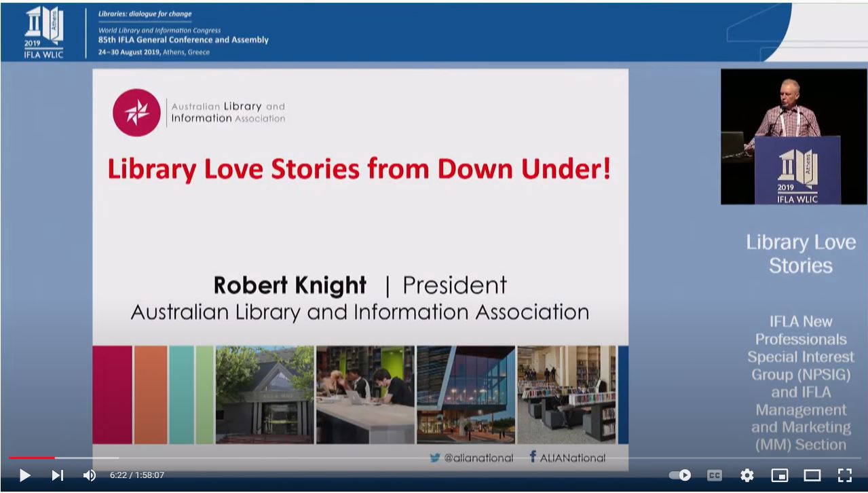Toggle the autoplay switch

point(680,475)
